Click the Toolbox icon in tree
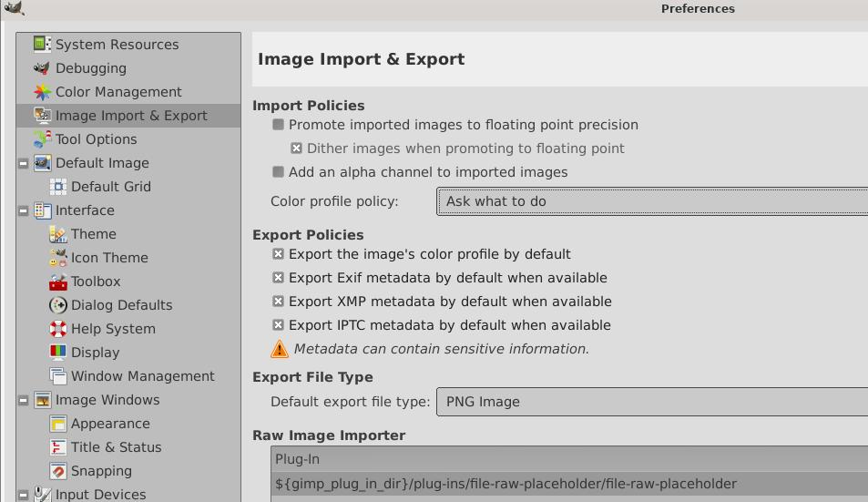The image size is (868, 502). click(58, 281)
